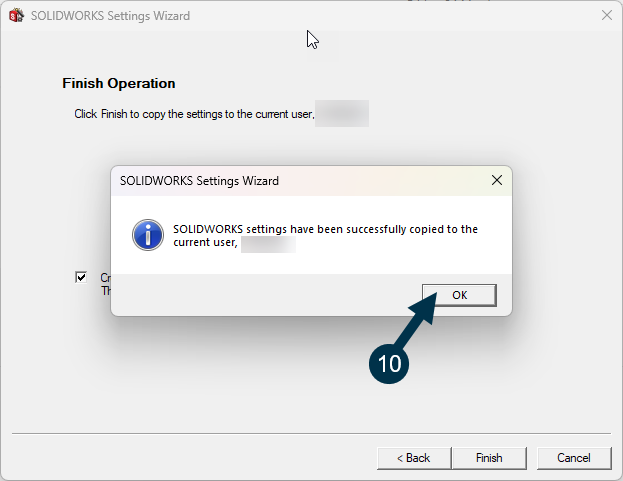Go back with the < Back button

coord(414,458)
